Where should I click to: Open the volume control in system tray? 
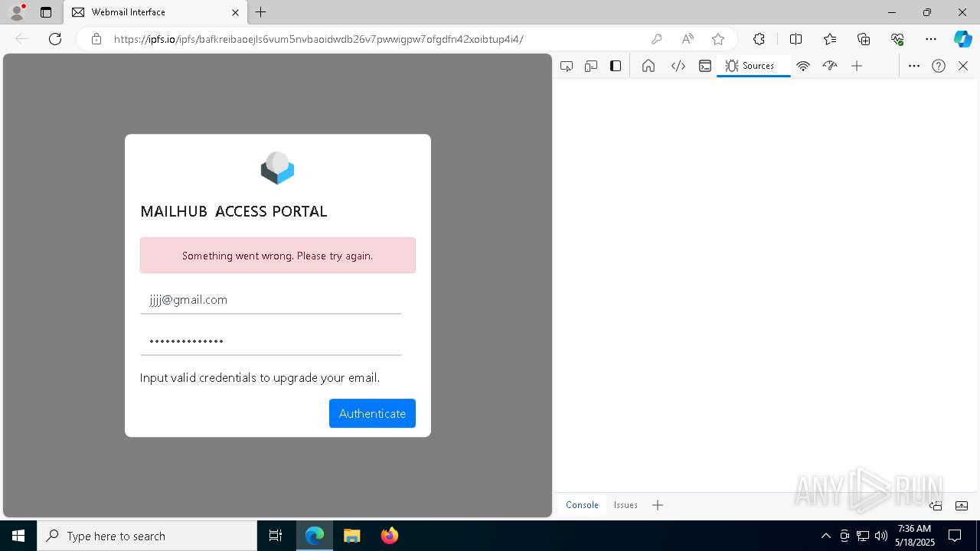881,536
